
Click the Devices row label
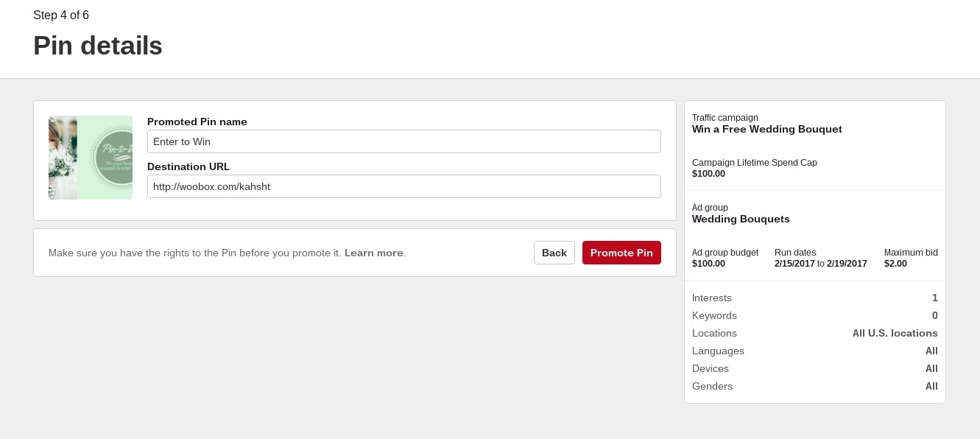click(711, 368)
